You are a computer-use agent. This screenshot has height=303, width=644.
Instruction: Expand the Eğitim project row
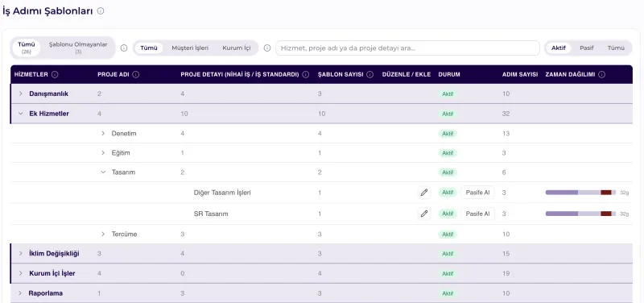103,152
